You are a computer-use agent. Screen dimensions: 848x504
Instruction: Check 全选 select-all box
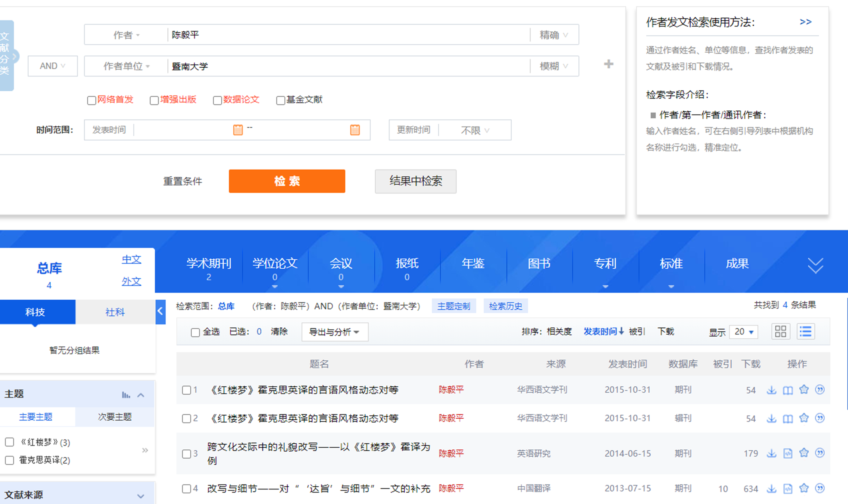[x=195, y=332]
